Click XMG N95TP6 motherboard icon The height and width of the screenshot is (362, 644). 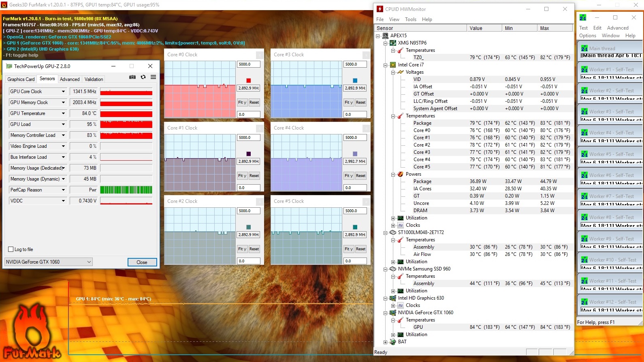(392, 43)
